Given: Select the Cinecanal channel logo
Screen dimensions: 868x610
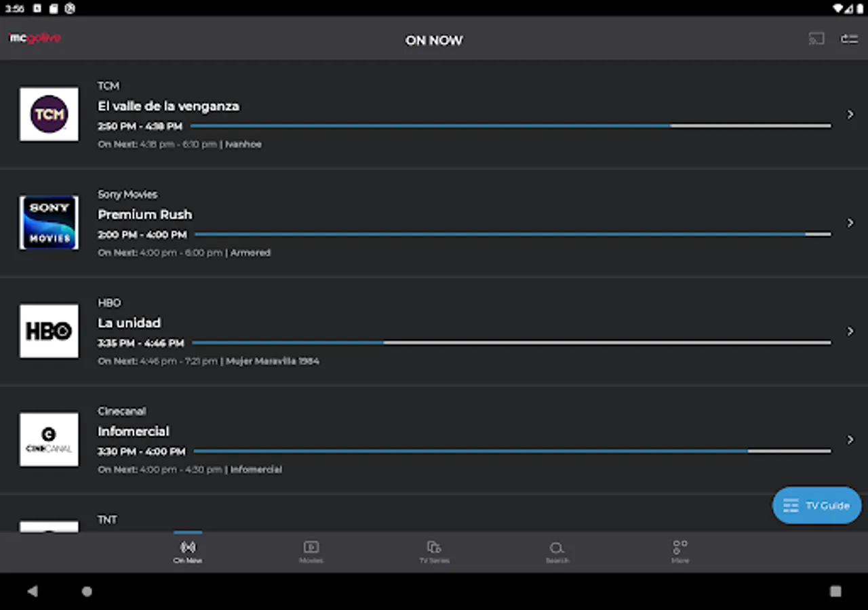Looking at the screenshot, I should (x=49, y=439).
